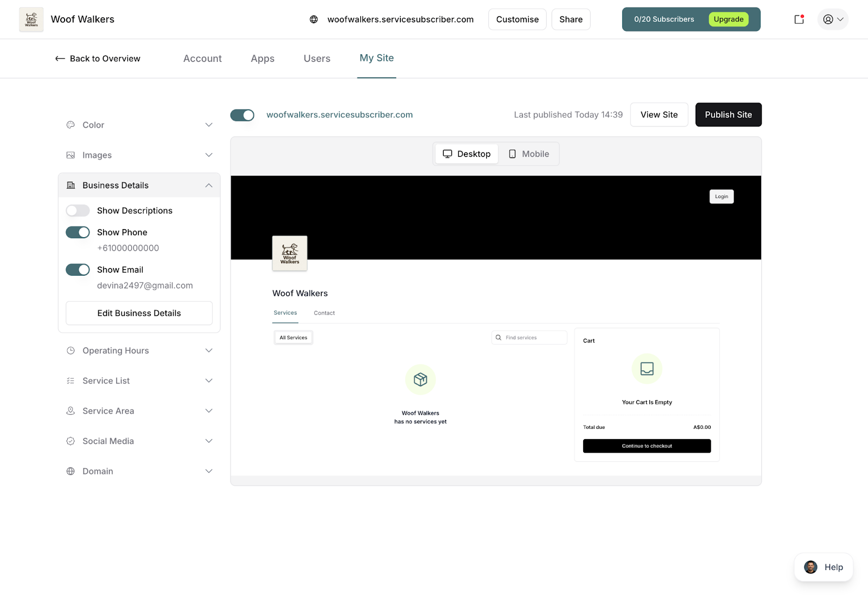The height and width of the screenshot is (596, 868).
Task: Open the Help chat widget
Action: [x=824, y=567]
